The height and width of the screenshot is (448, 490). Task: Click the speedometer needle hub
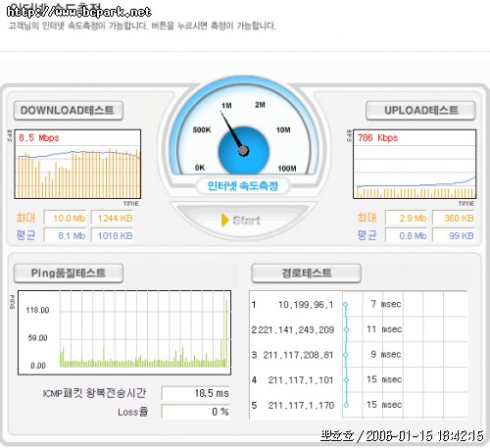[x=243, y=151]
